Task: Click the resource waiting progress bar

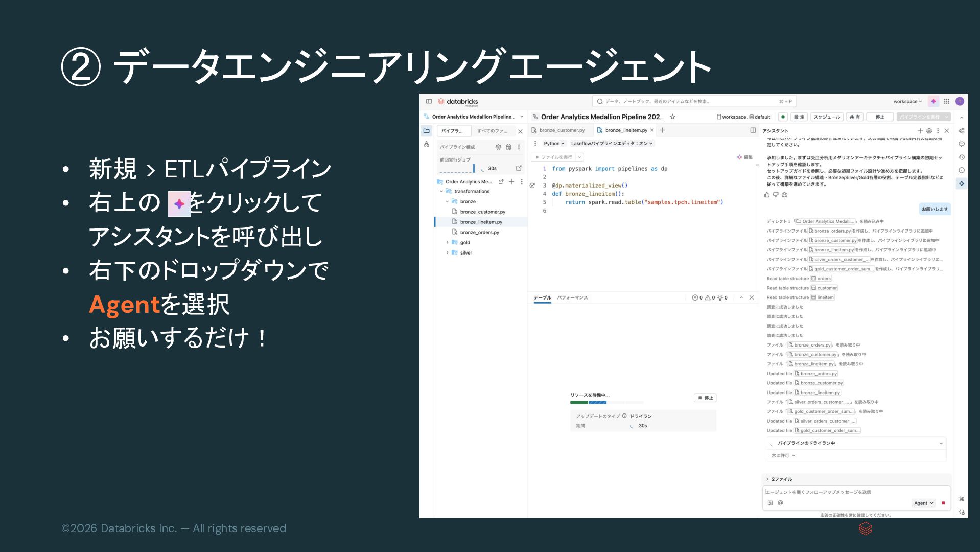Action: click(x=607, y=403)
